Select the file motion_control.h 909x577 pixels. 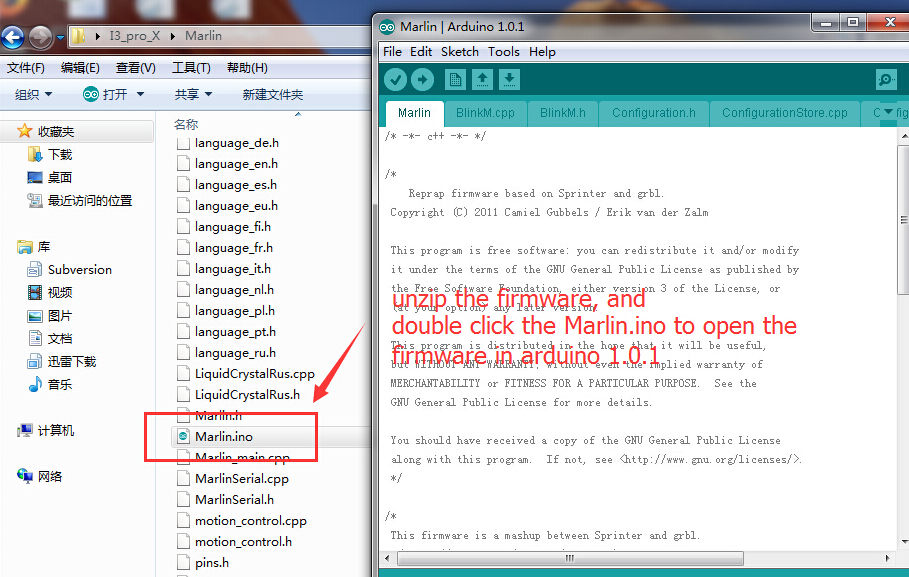243,542
